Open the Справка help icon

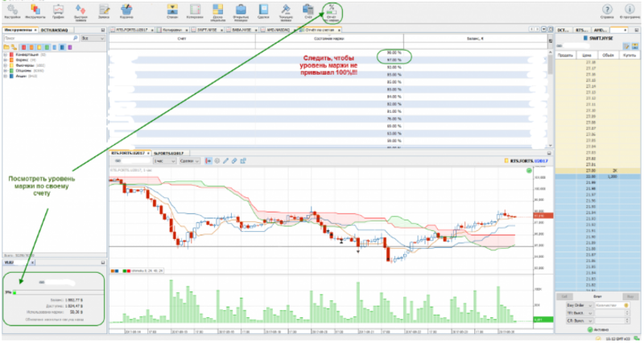pyautogui.click(x=606, y=10)
